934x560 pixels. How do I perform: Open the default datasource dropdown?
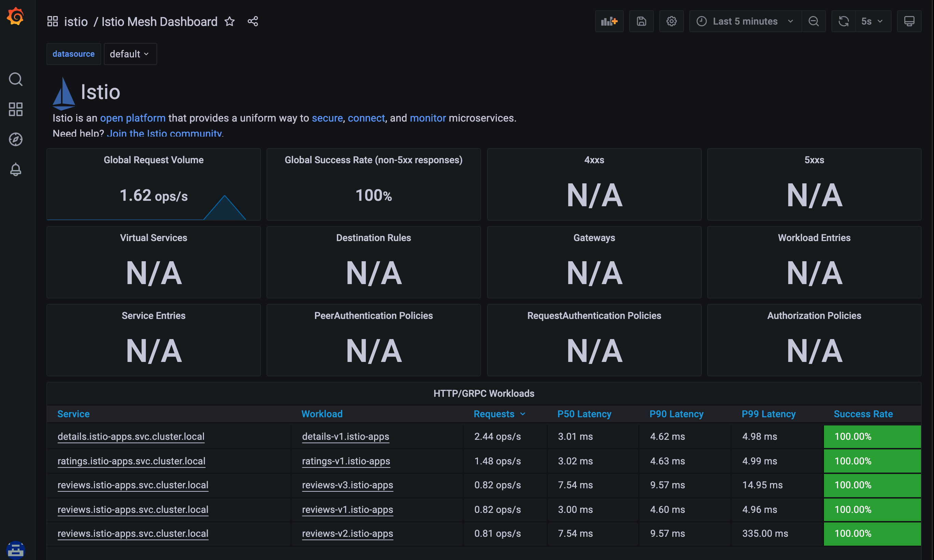click(x=130, y=54)
